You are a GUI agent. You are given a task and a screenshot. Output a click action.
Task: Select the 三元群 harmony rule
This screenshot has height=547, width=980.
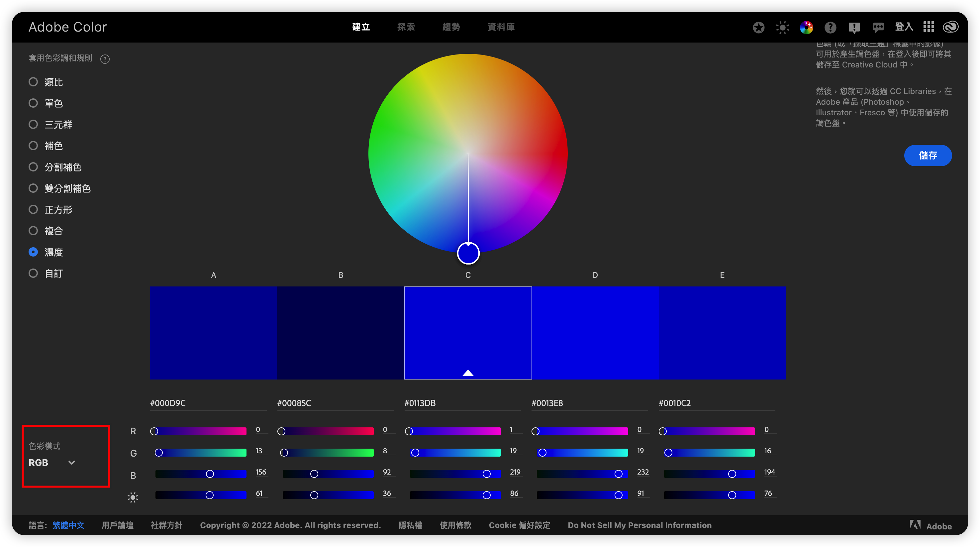coord(50,125)
